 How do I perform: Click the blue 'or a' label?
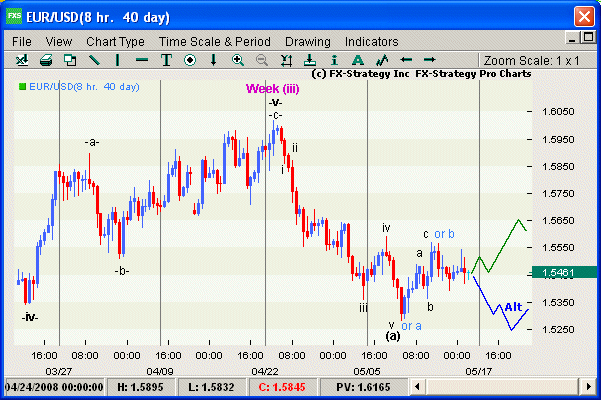pyautogui.click(x=411, y=326)
